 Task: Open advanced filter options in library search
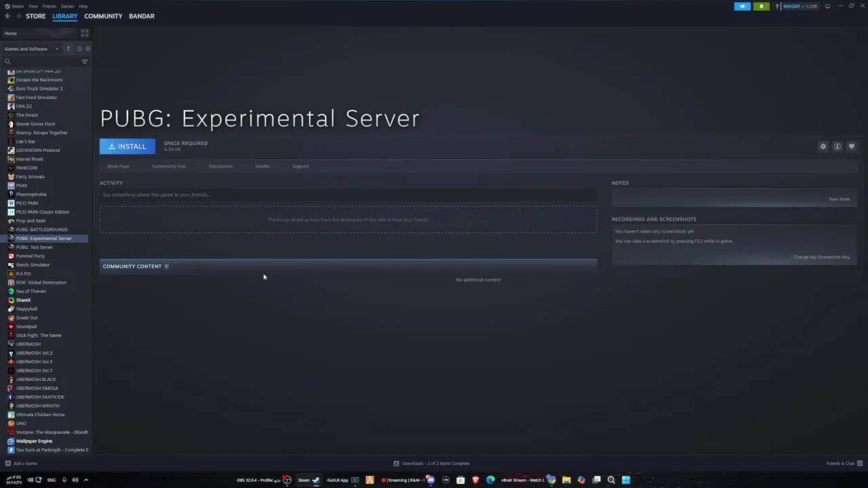(85, 62)
